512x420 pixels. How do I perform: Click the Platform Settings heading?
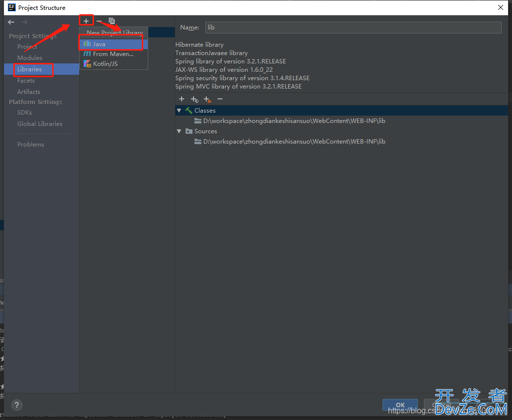coord(35,102)
